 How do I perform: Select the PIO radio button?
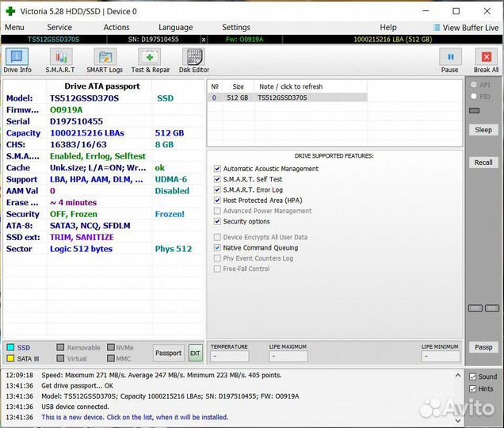pos(473,96)
